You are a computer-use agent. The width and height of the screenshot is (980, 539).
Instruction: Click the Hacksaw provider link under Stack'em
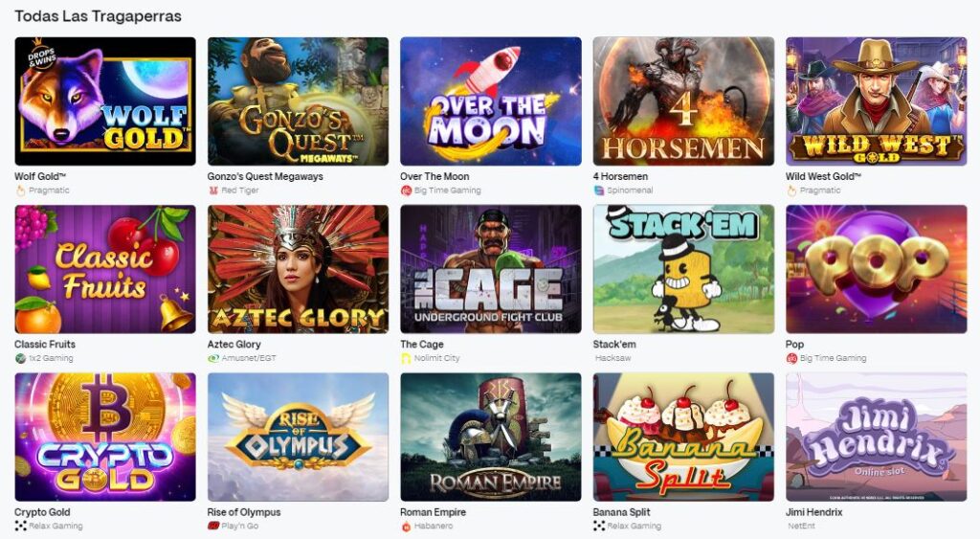[612, 358]
